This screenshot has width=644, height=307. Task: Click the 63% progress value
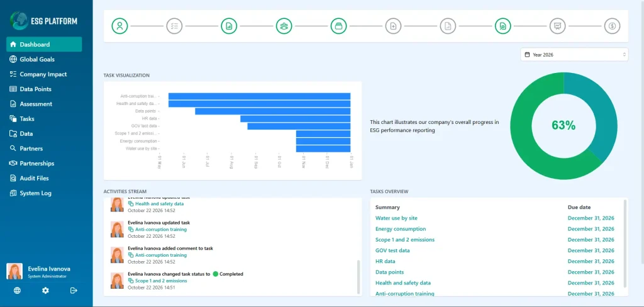pos(563,126)
